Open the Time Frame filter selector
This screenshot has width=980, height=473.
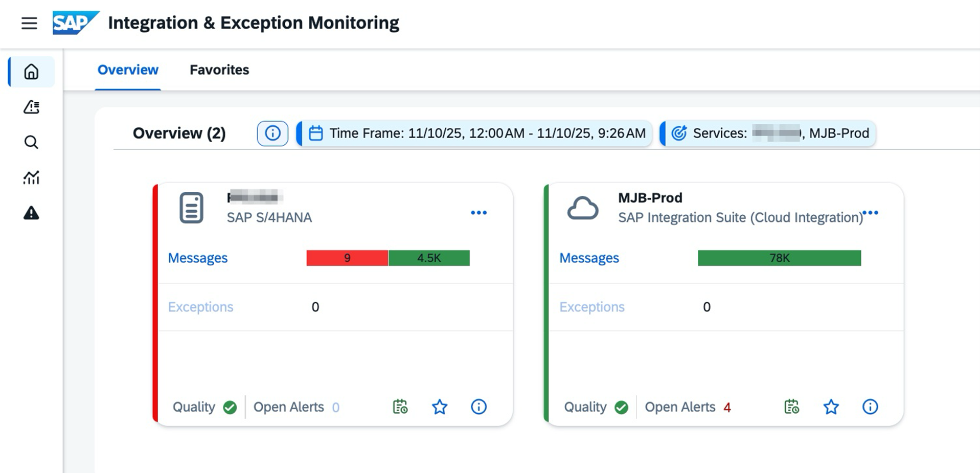pos(476,133)
